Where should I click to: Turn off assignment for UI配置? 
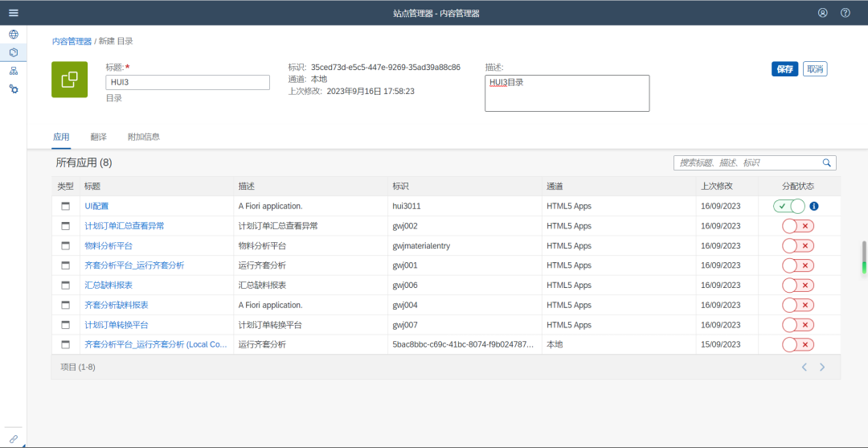pyautogui.click(x=789, y=206)
